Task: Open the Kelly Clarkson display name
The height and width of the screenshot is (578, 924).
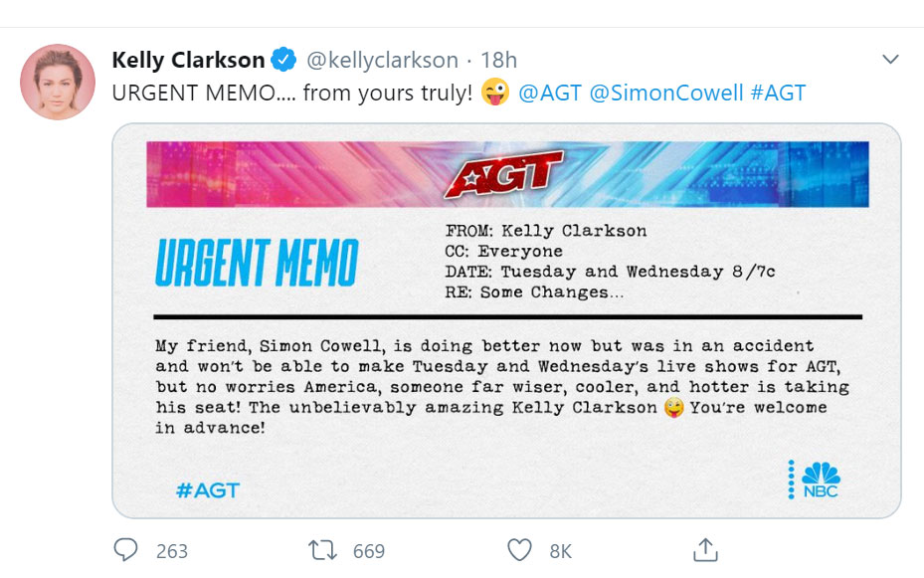Action: click(x=188, y=60)
